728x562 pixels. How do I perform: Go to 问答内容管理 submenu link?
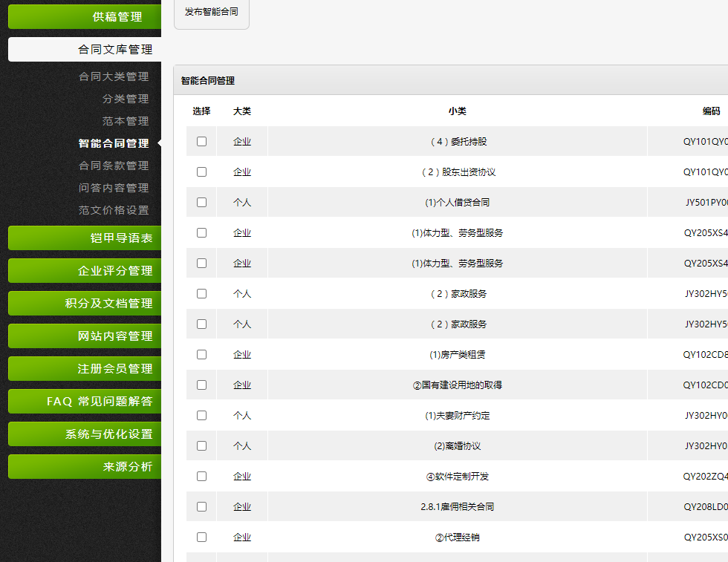(x=113, y=188)
